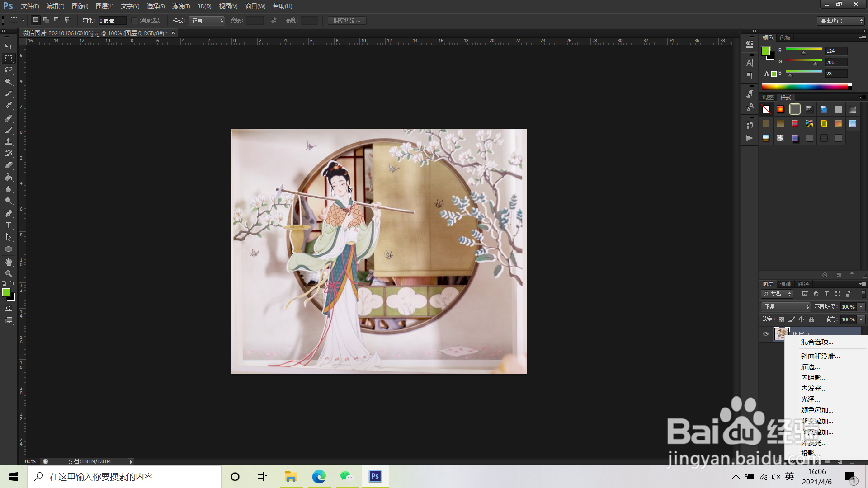Expand the status bar info arrow

click(x=131, y=462)
